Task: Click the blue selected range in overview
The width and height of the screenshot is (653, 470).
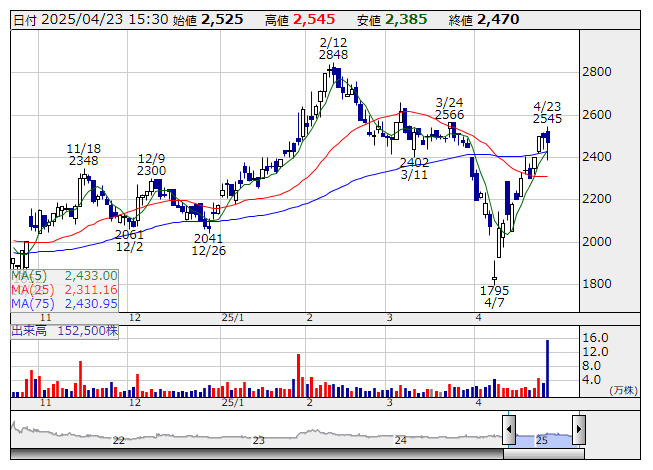Action: [x=544, y=440]
